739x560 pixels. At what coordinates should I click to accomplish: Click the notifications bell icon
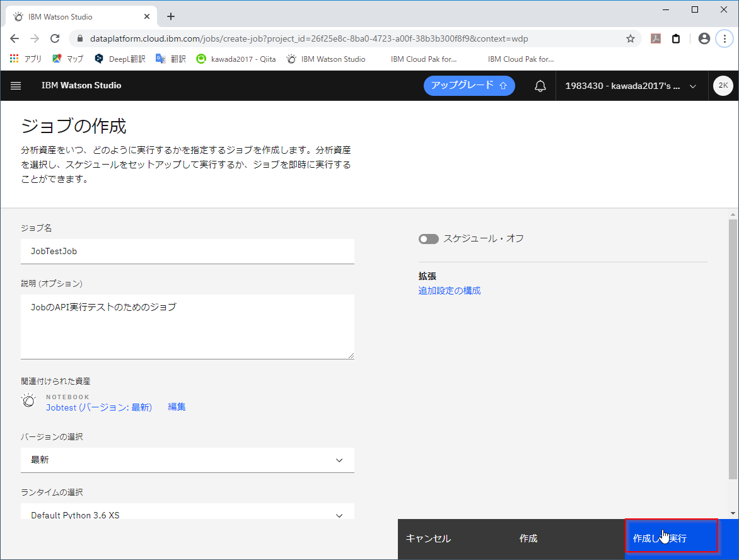pos(540,86)
